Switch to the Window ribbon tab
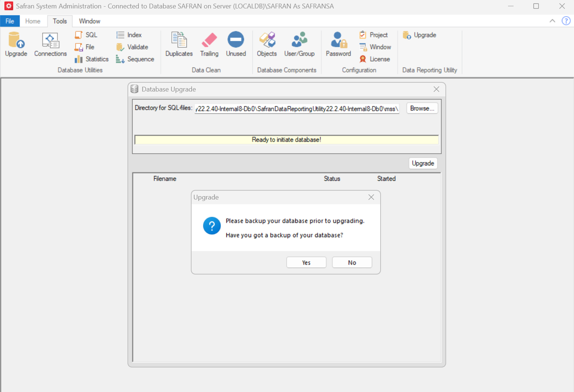574x392 pixels. pos(89,21)
